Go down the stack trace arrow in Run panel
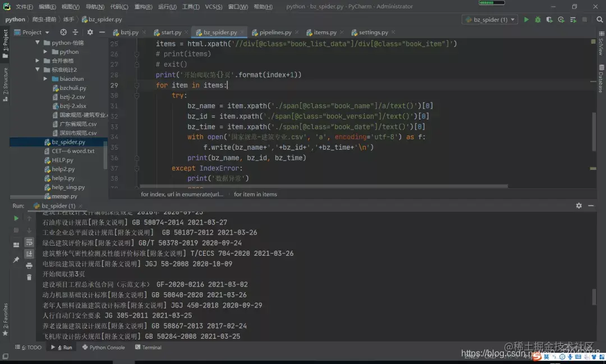 29,230
